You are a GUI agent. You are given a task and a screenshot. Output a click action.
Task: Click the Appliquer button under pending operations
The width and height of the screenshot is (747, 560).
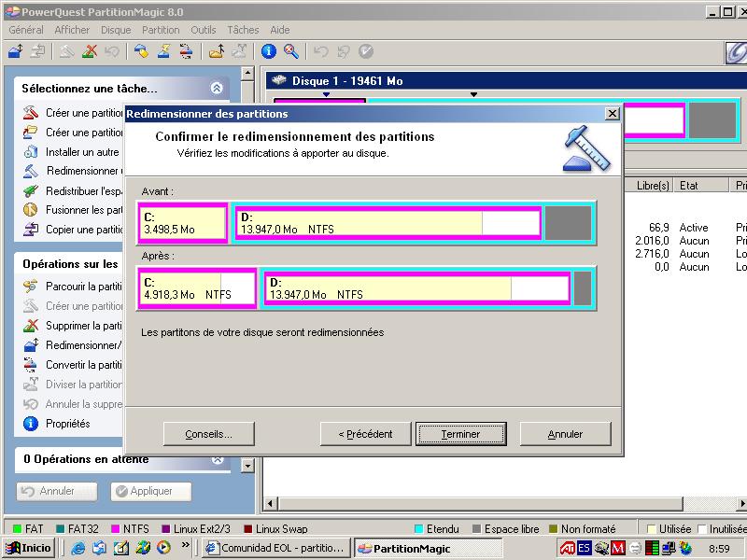pos(151,491)
